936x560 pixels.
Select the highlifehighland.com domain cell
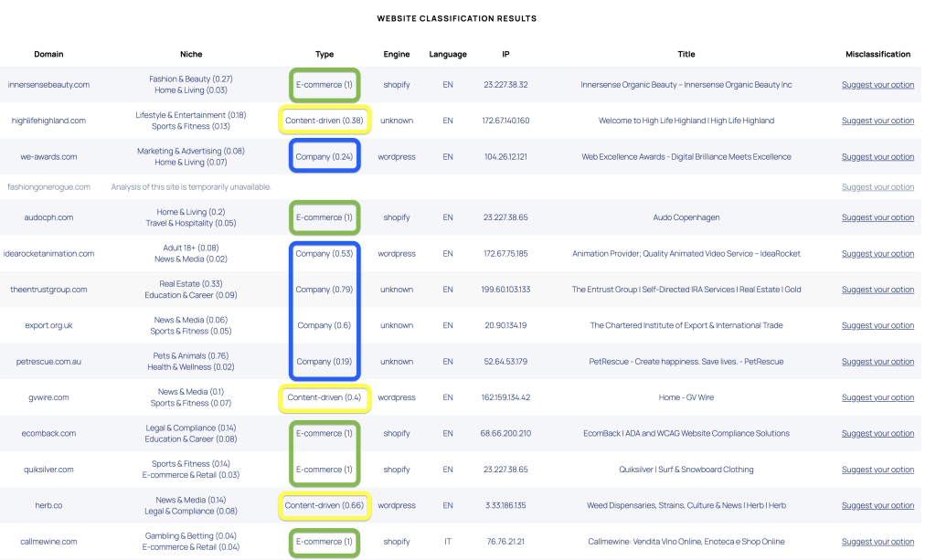pyautogui.click(x=48, y=121)
